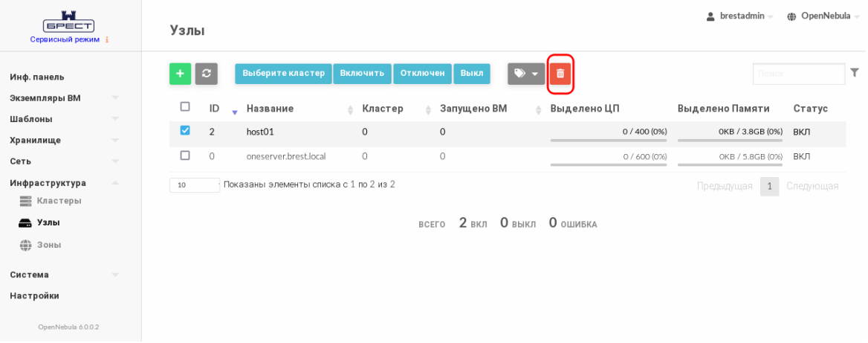
Task: Delete selected host with trash button
Action: click(x=560, y=74)
